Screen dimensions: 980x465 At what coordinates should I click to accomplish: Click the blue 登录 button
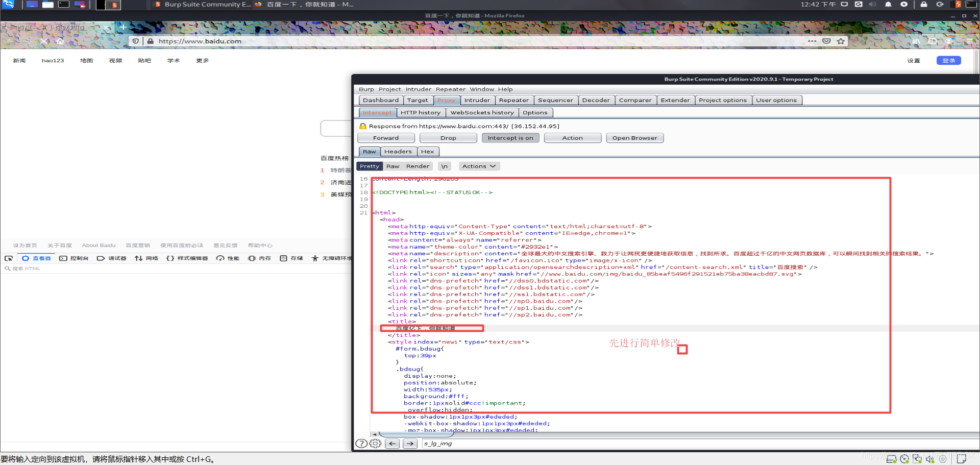click(x=949, y=61)
